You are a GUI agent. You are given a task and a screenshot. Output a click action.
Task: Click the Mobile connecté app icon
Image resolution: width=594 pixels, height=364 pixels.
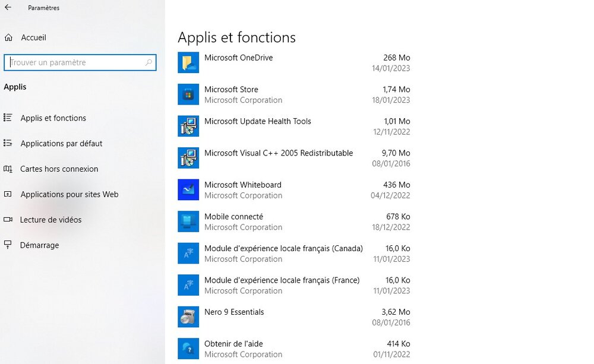coord(188,221)
